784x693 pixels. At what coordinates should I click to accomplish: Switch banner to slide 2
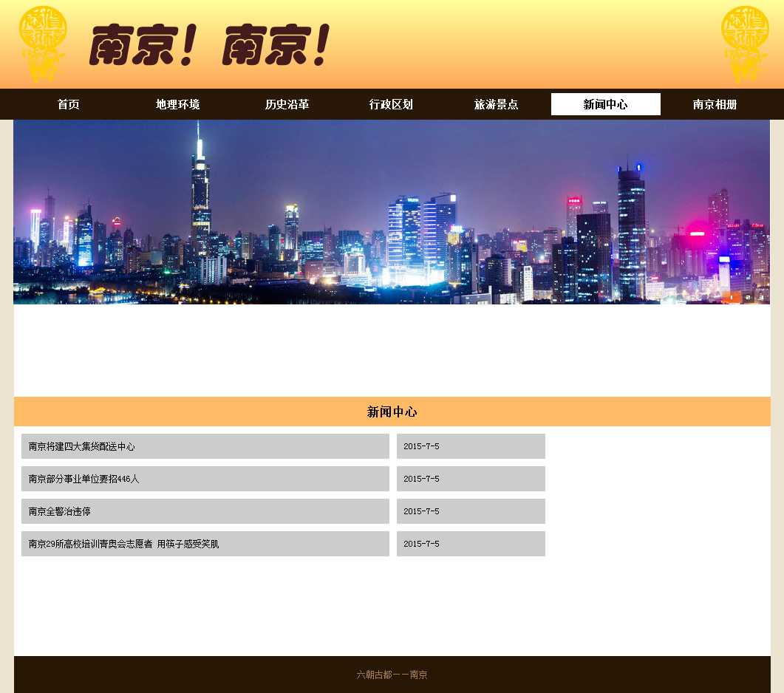tap(747, 297)
